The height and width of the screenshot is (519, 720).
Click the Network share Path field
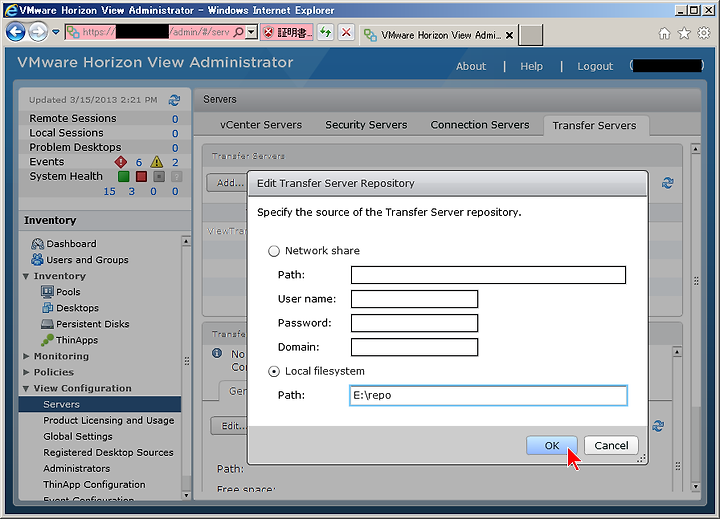(x=488, y=275)
